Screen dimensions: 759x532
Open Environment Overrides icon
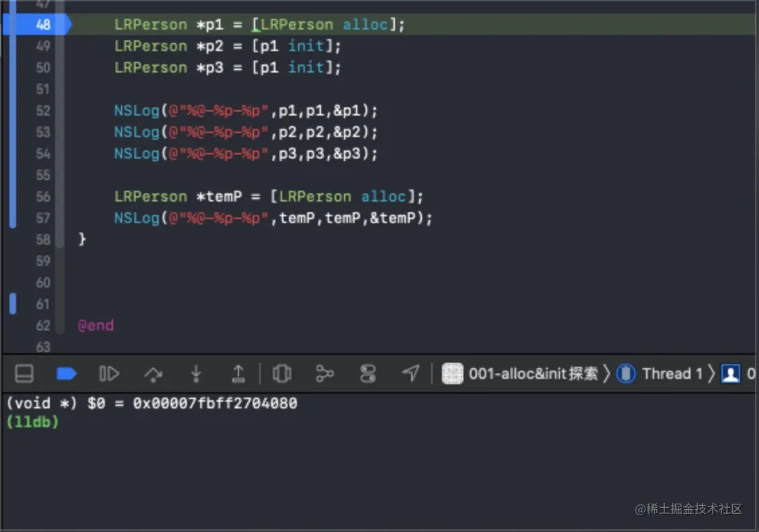pyautogui.click(x=368, y=373)
